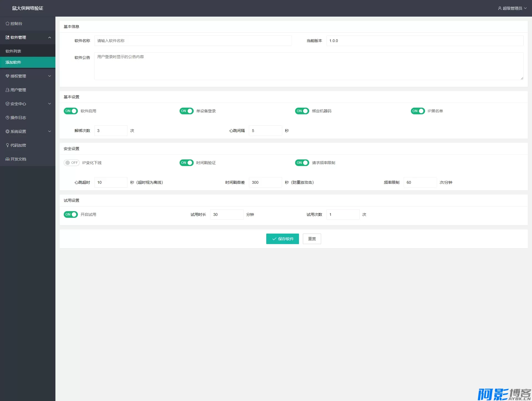Click the 授权管理 diamond icon
The width and height of the screenshot is (532, 401).
[7, 76]
